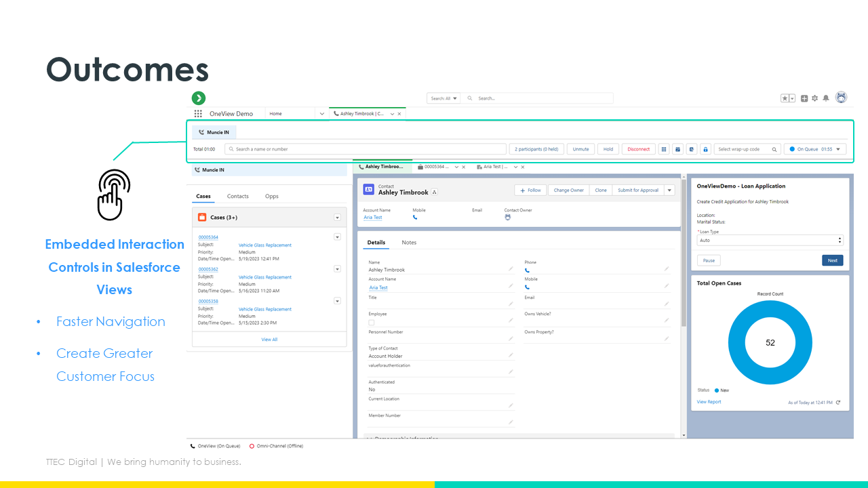Click the Search a name or number field

pyautogui.click(x=366, y=149)
